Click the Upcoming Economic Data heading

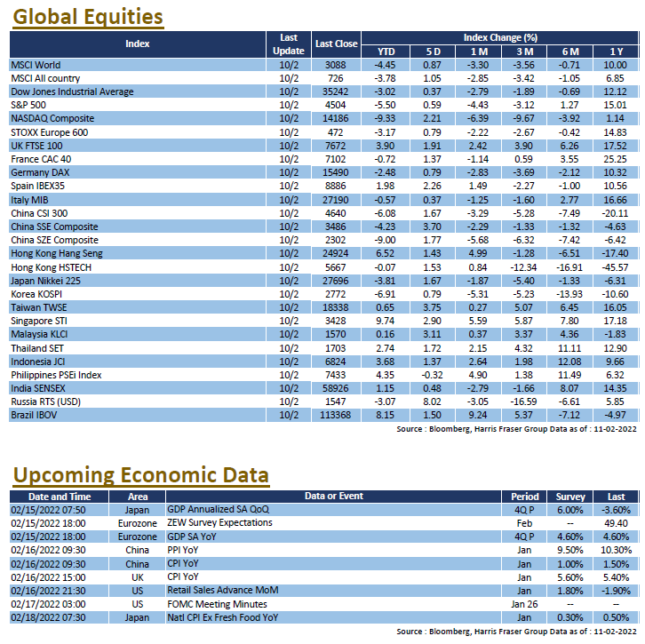(141, 475)
